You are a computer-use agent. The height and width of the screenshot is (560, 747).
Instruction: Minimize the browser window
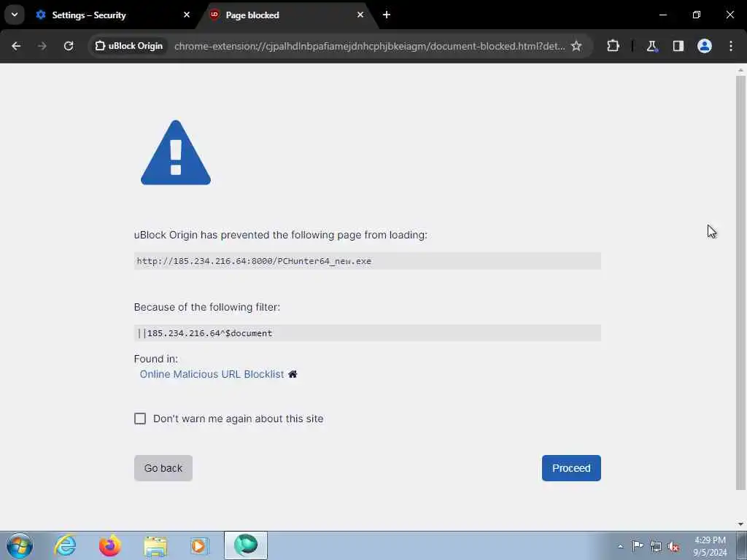[663, 15]
